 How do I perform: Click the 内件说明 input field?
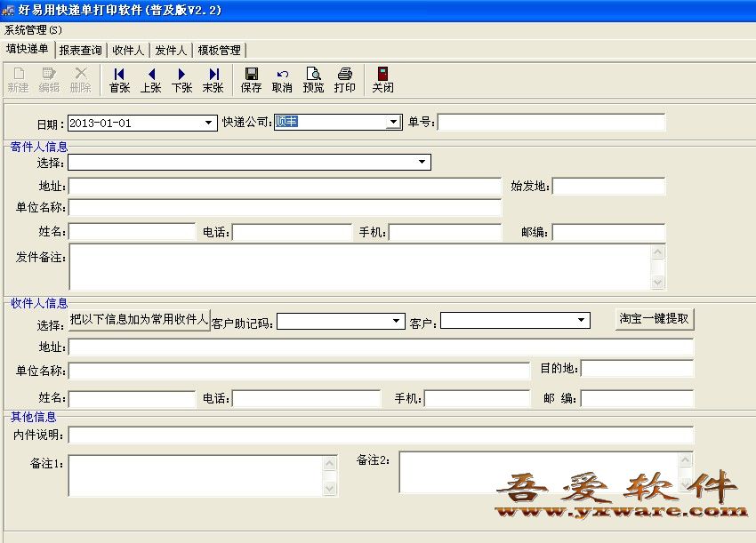pyautogui.click(x=381, y=435)
